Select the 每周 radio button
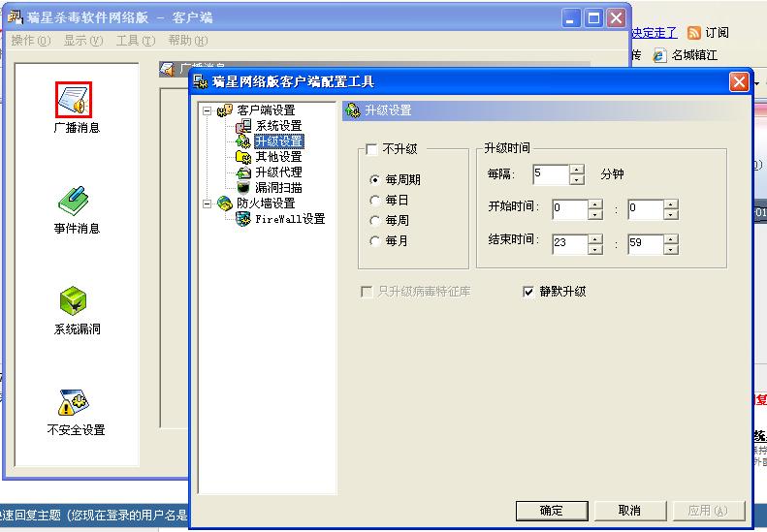This screenshot has height=532, width=767. [374, 221]
